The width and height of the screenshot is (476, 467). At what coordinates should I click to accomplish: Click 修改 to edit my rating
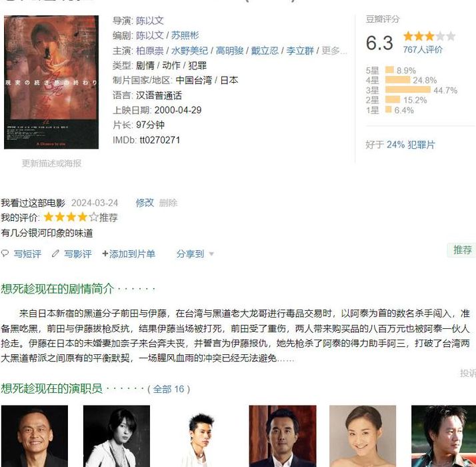145,203
